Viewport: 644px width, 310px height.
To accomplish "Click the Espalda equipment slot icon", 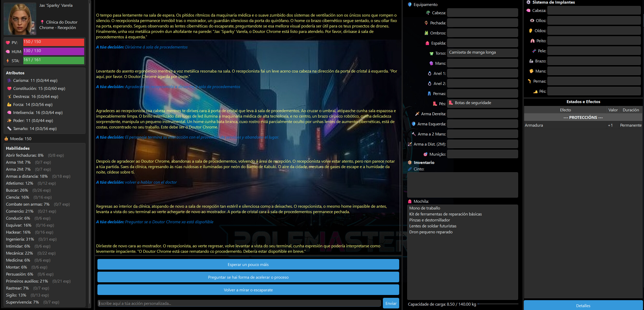I will tap(428, 43).
